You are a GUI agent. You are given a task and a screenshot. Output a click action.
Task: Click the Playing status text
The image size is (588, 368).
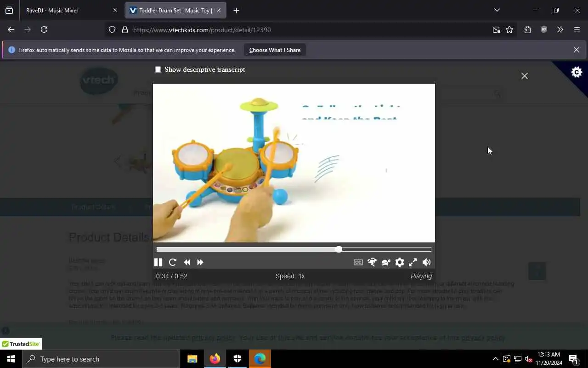click(x=421, y=276)
